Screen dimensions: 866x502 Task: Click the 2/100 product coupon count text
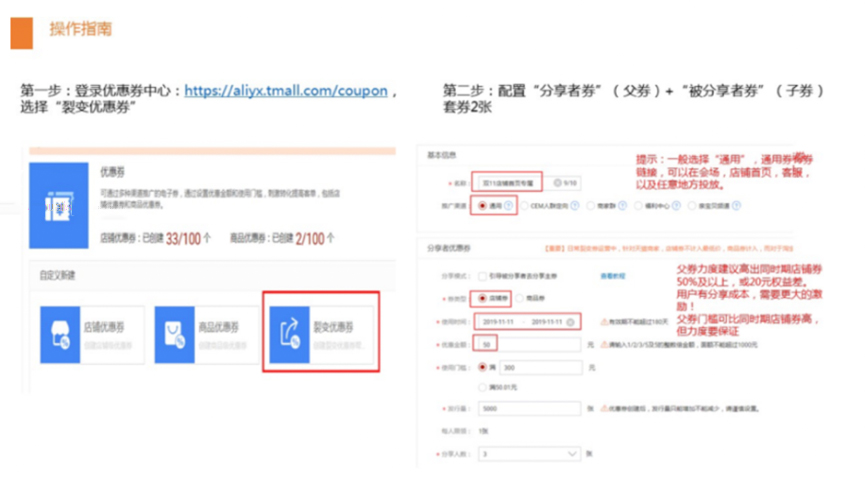(x=310, y=239)
